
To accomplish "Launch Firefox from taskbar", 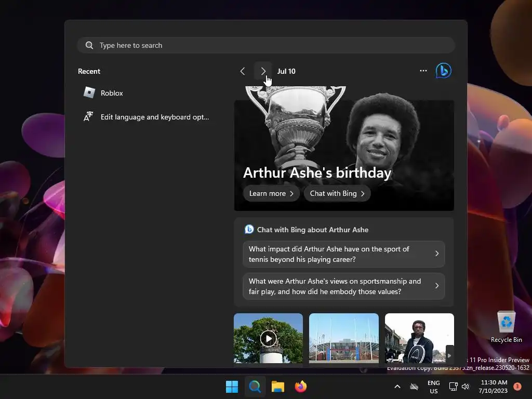I will point(301,387).
